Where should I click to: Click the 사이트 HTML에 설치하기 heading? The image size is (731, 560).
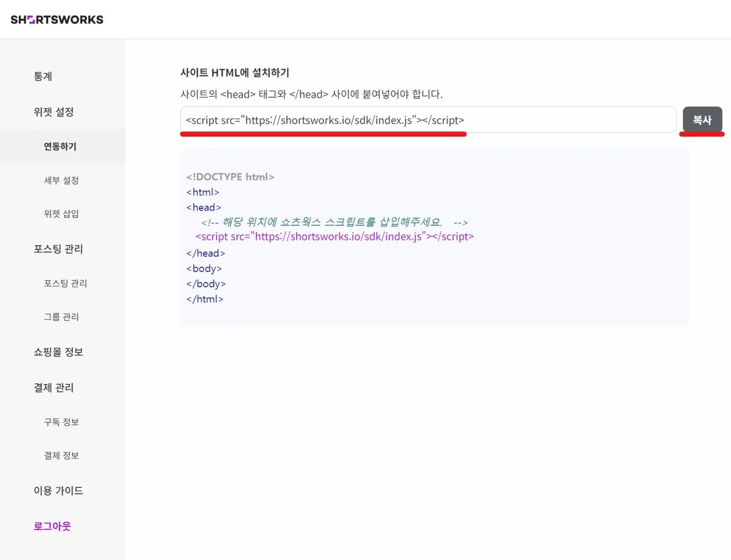[235, 72]
